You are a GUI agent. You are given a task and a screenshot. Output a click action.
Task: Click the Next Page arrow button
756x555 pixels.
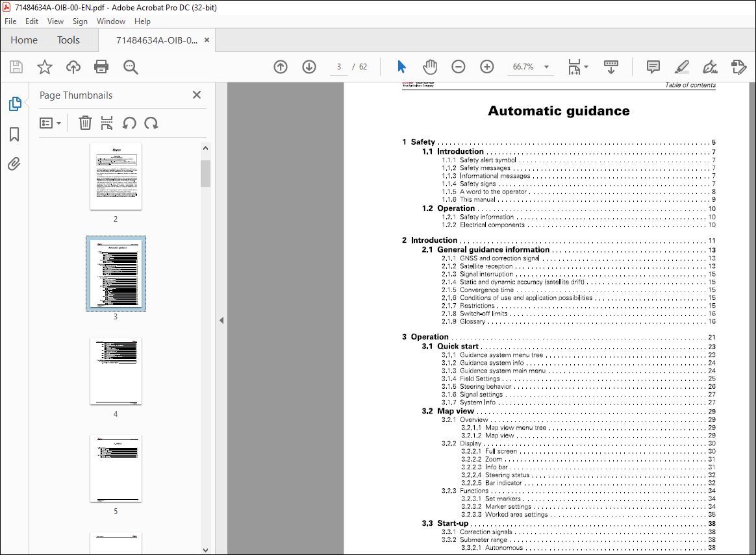pyautogui.click(x=309, y=66)
